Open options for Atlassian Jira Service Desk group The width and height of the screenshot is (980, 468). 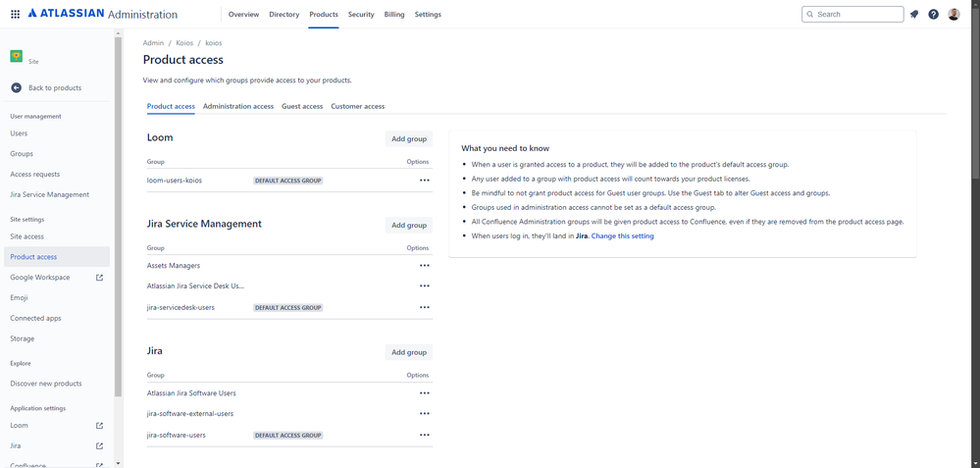pyautogui.click(x=425, y=286)
